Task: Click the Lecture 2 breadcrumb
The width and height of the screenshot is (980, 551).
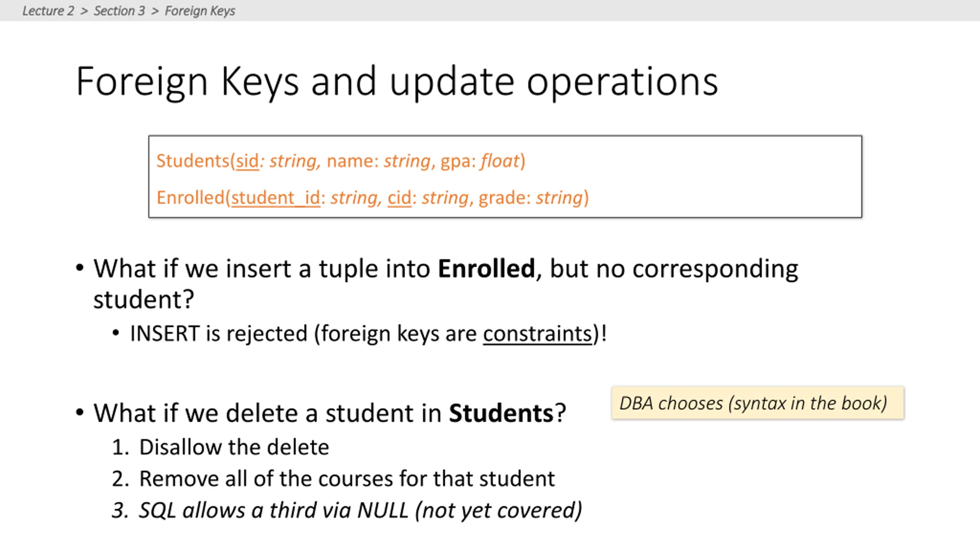Action: click(x=48, y=11)
